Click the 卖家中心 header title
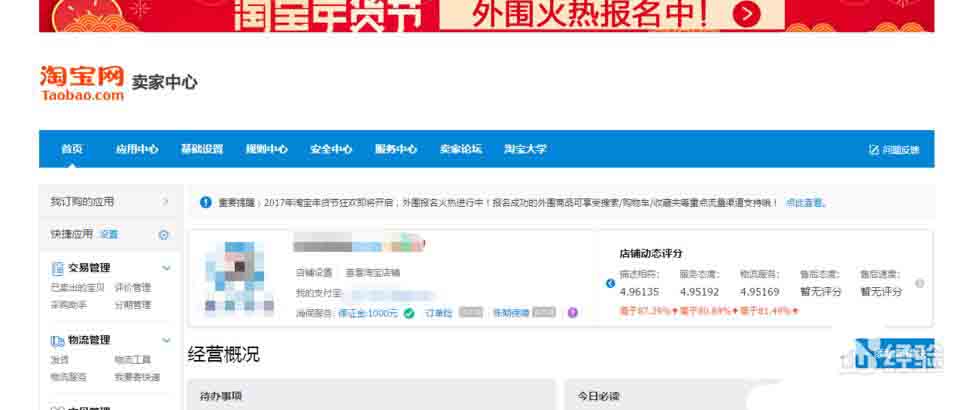 point(164,83)
